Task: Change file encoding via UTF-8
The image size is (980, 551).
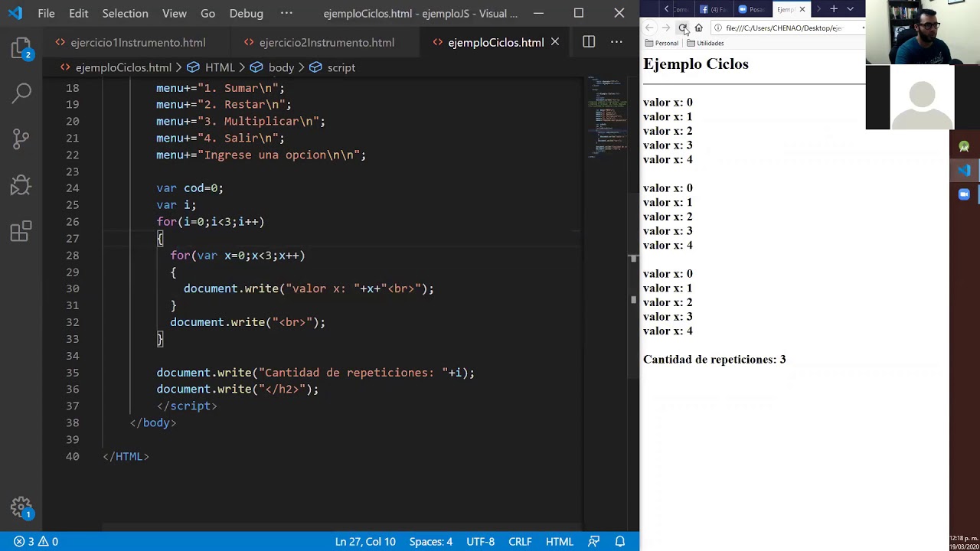Action: (480, 541)
